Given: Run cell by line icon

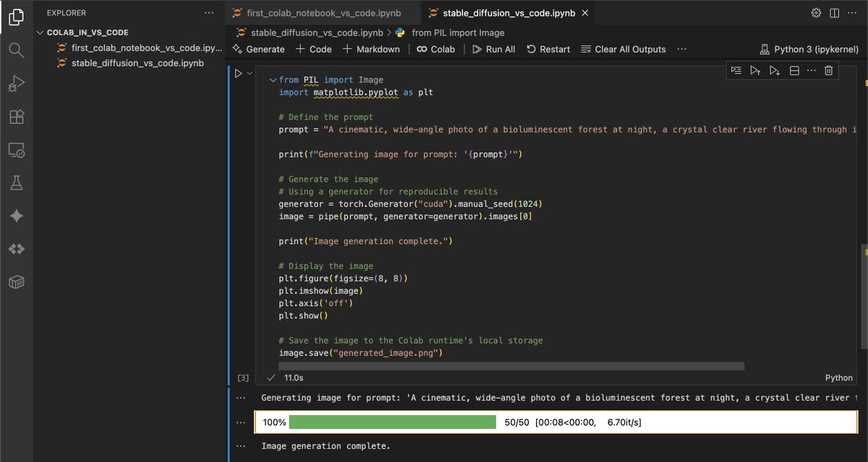Looking at the screenshot, I should (736, 70).
